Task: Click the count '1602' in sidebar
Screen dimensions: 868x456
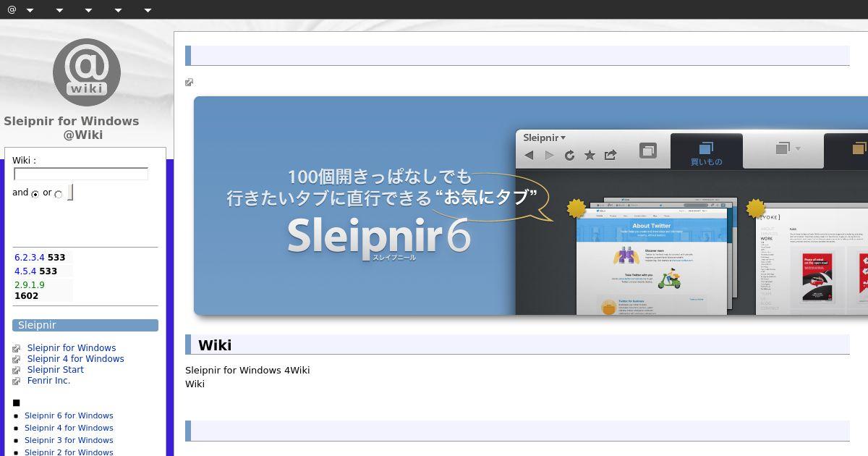Action: point(26,295)
